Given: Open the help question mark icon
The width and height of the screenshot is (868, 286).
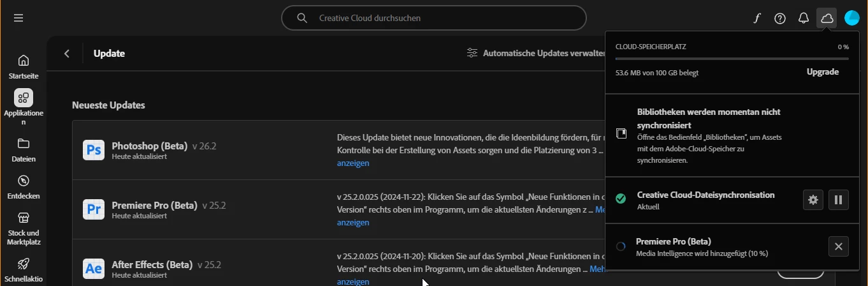Looking at the screenshot, I should pyautogui.click(x=780, y=18).
